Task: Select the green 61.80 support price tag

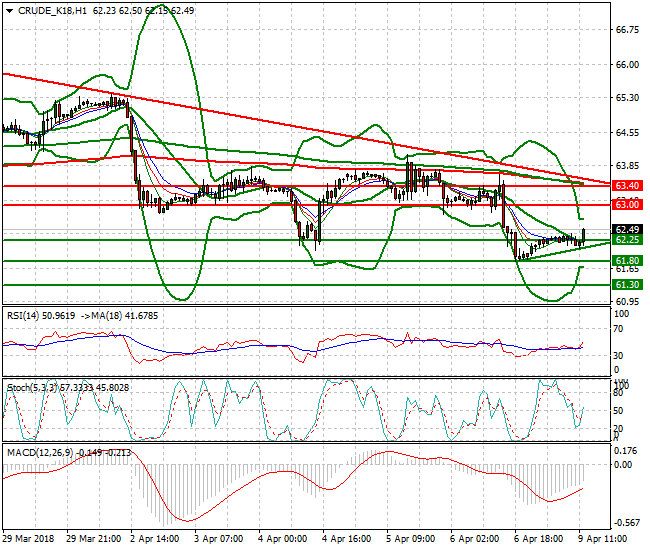Action: (x=627, y=261)
